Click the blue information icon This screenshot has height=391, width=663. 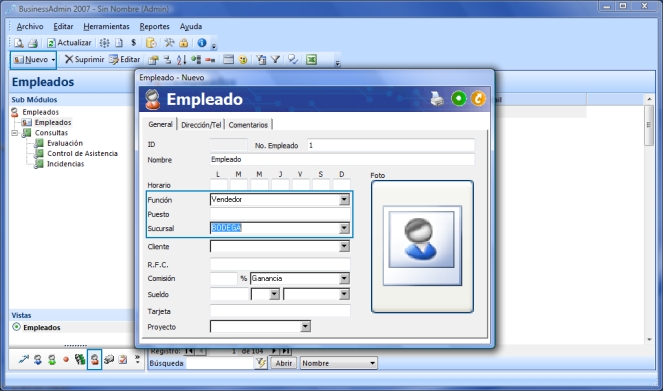202,43
